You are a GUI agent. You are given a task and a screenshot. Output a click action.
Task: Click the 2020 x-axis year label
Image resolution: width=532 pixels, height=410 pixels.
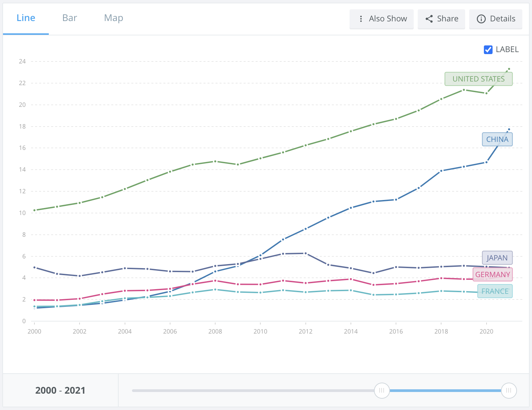coord(486,332)
